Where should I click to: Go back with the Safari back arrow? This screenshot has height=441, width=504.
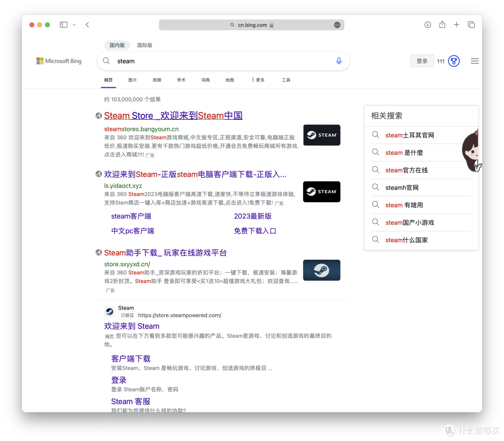(x=87, y=25)
